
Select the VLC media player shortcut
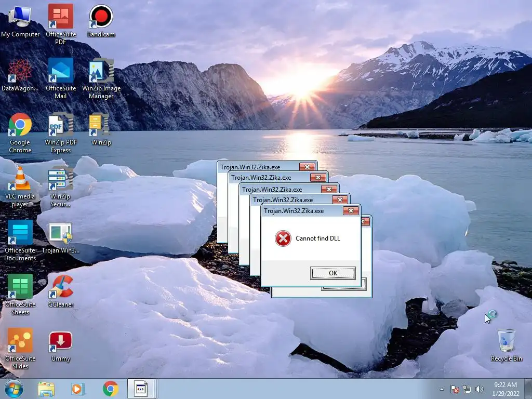click(x=20, y=187)
